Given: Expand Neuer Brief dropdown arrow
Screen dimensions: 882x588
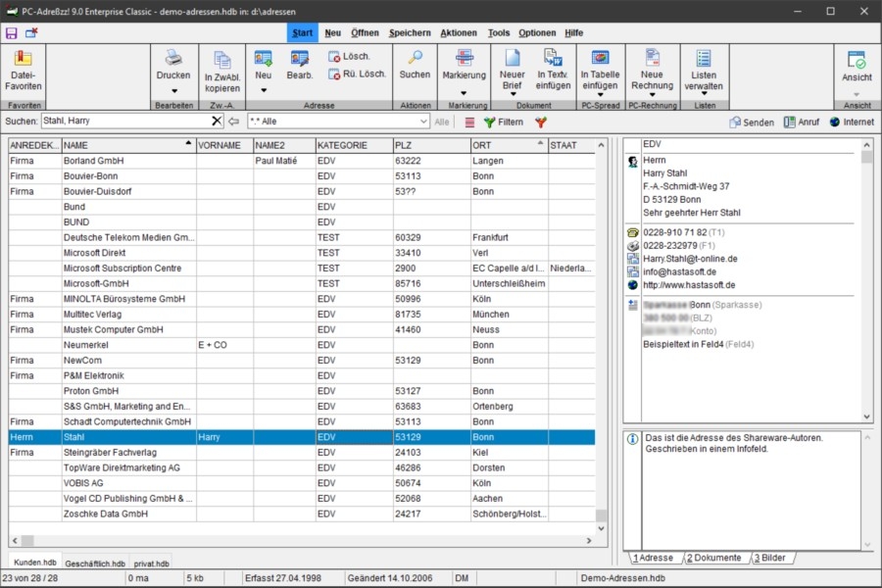Looking at the screenshot, I should point(513,94).
